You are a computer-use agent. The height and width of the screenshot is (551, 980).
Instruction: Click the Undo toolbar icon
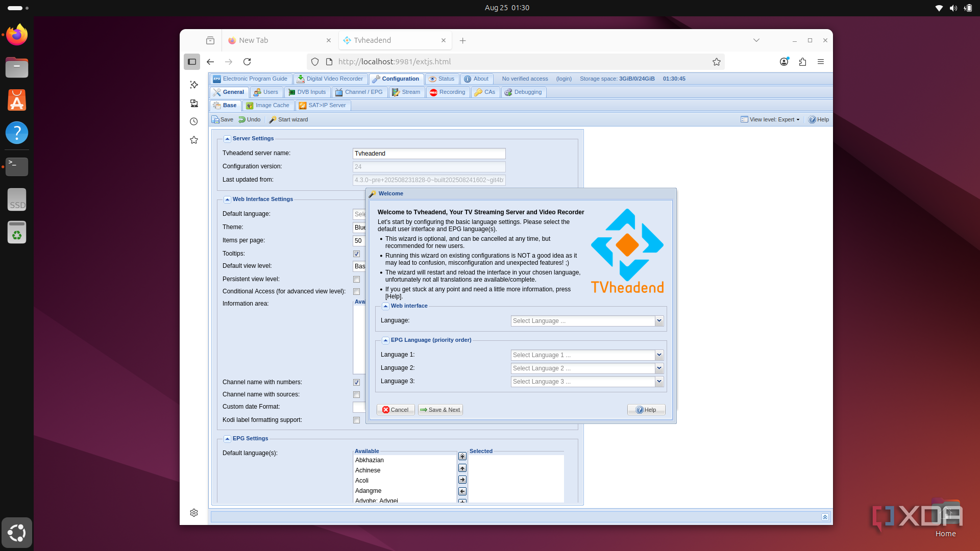pos(242,119)
